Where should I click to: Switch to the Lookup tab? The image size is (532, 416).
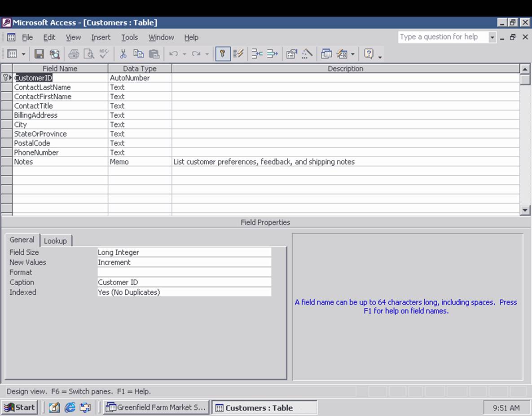[x=56, y=240]
